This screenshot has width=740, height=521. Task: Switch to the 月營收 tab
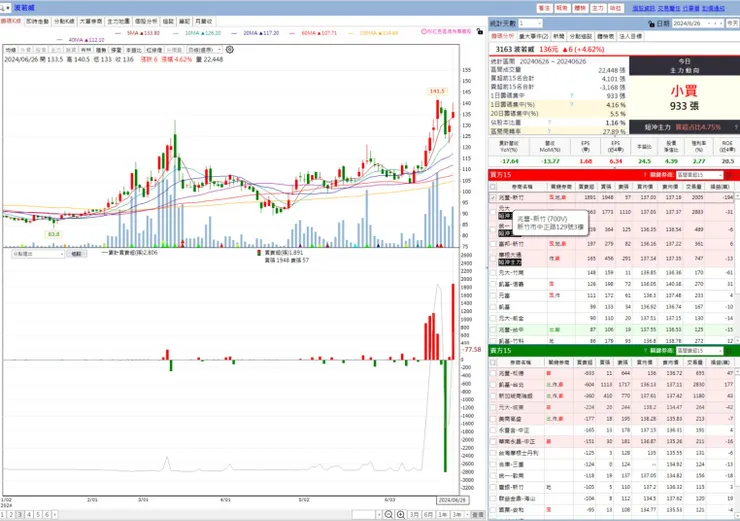[204, 22]
